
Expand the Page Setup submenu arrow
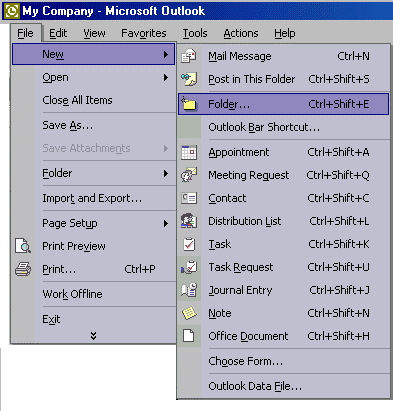(166, 223)
